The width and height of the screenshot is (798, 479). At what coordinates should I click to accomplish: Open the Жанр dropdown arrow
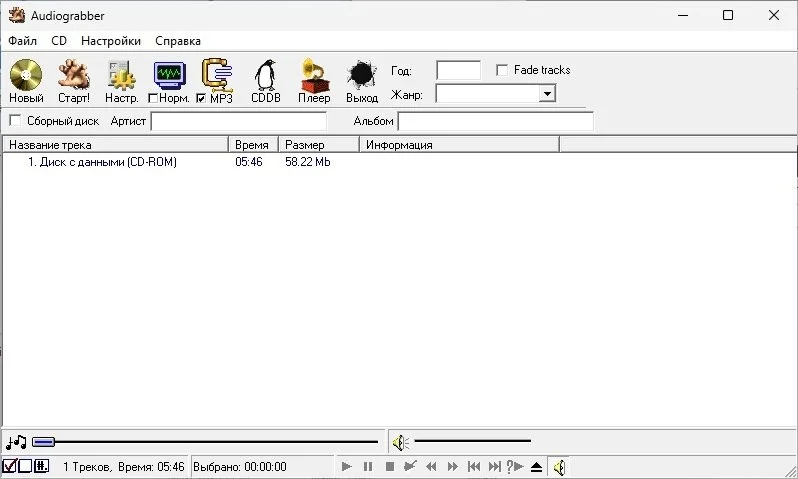click(547, 94)
